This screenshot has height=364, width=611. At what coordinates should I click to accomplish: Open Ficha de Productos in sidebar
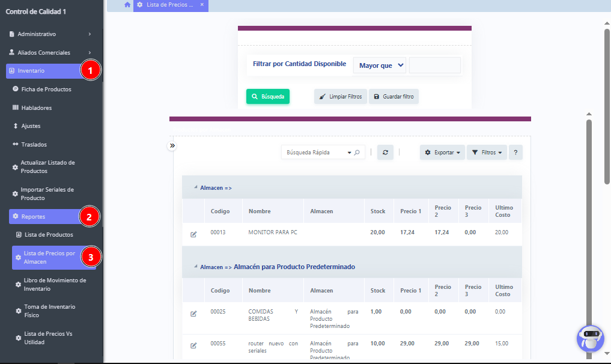tap(46, 89)
